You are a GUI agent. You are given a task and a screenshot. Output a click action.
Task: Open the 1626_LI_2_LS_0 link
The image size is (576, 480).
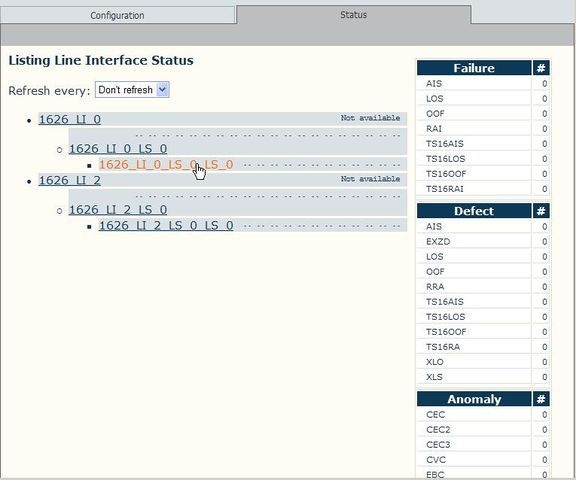[118, 210]
